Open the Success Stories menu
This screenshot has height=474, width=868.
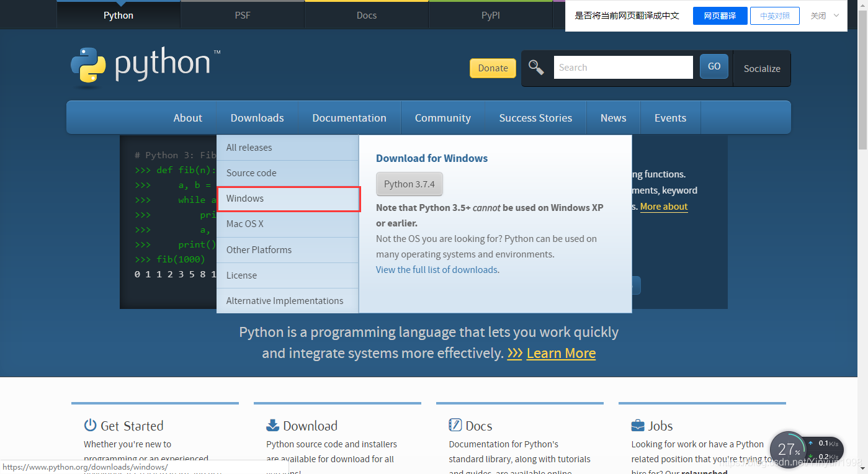tap(536, 118)
